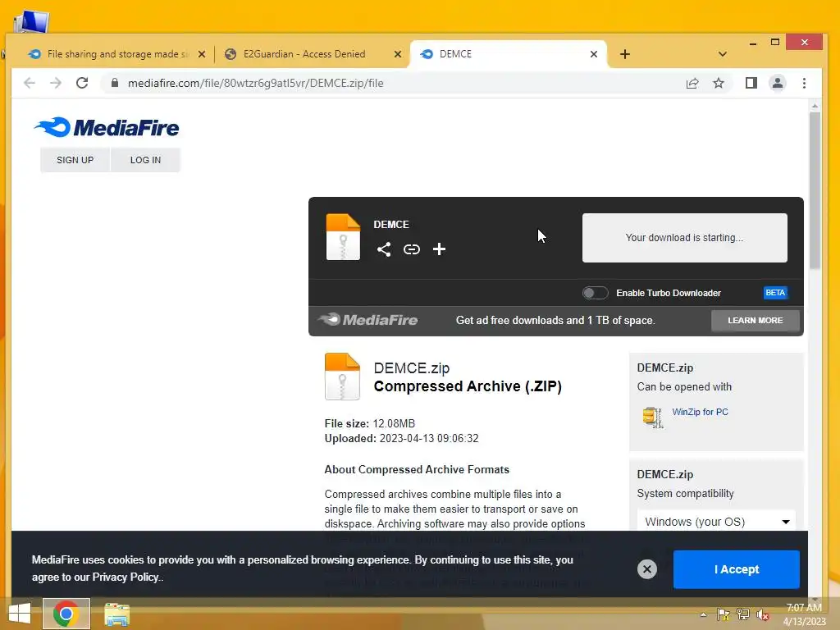Click Your download is starting button
Image resolution: width=840 pixels, height=630 pixels.
(685, 238)
